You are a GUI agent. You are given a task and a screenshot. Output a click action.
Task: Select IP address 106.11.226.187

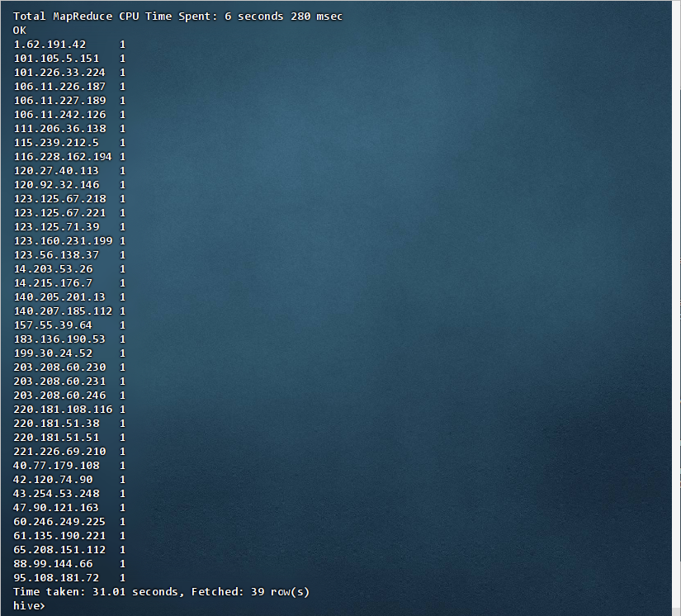click(59, 87)
